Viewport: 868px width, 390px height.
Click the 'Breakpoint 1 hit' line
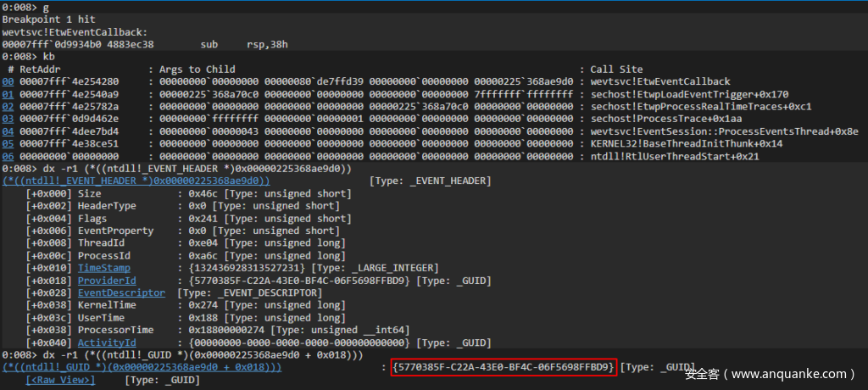click(x=42, y=19)
